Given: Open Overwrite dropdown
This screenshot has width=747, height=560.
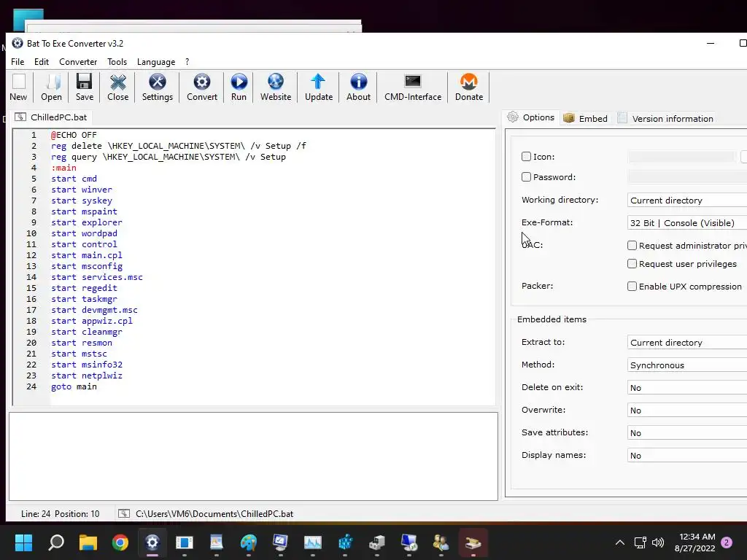Looking at the screenshot, I should click(687, 410).
